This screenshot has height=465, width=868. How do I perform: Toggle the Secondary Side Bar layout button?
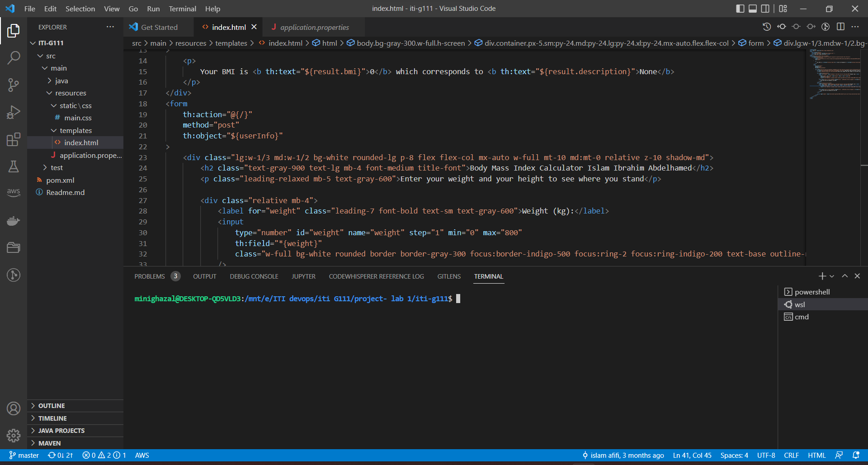click(765, 9)
